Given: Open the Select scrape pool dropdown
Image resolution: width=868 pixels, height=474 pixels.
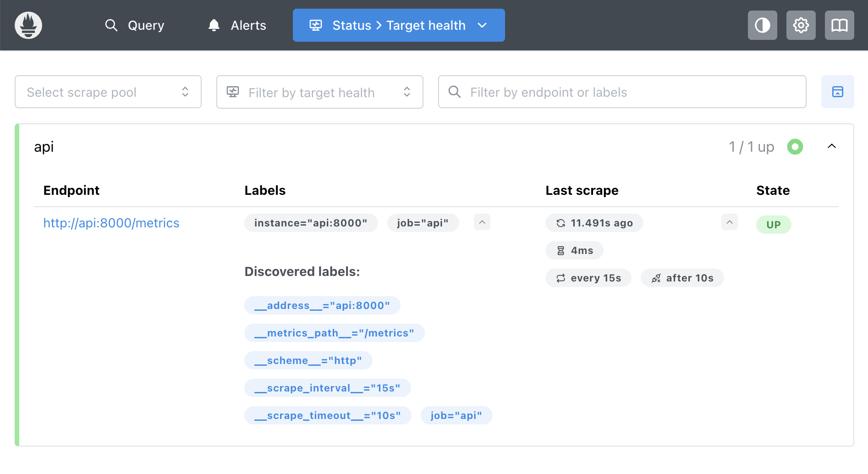Looking at the screenshot, I should point(108,92).
